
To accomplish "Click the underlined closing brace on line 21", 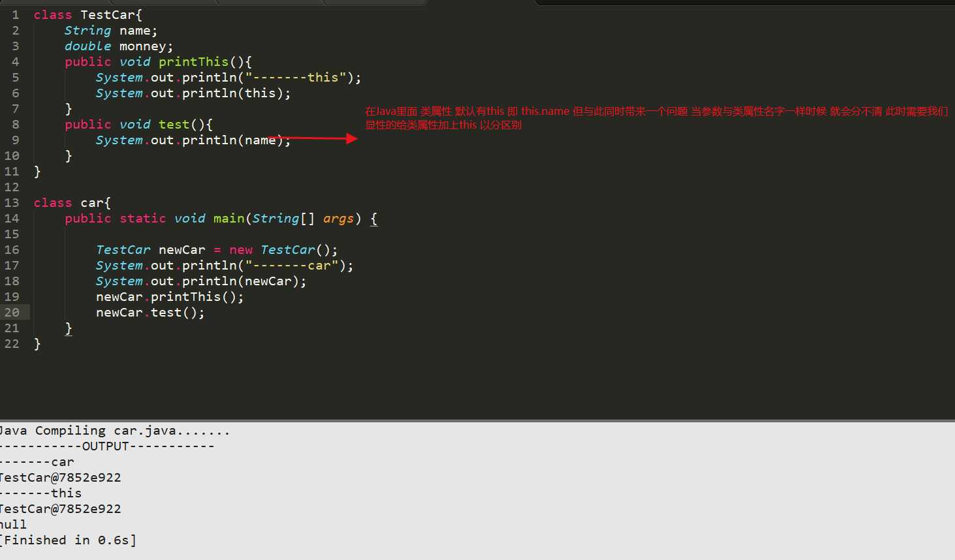I will [x=69, y=328].
